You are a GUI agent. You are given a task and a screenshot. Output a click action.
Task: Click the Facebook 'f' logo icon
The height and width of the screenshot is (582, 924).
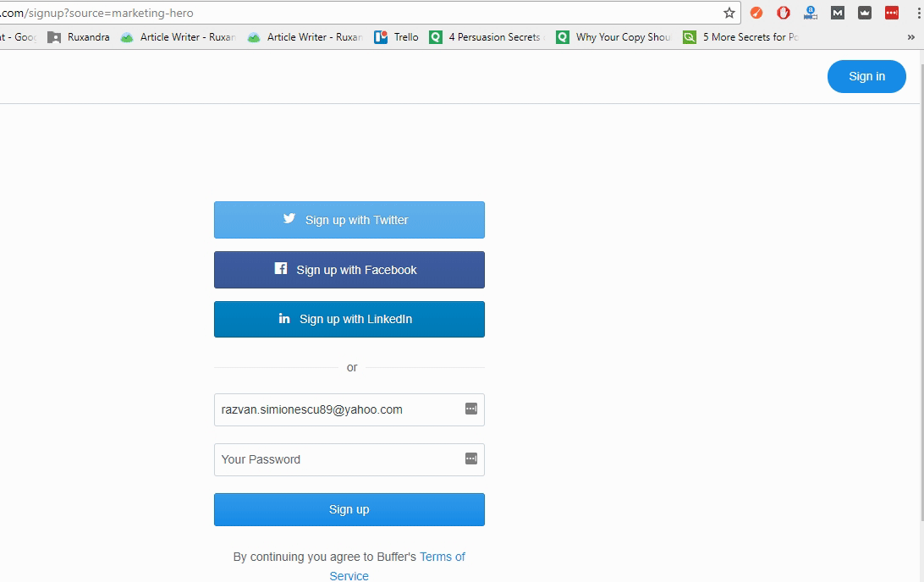281,269
